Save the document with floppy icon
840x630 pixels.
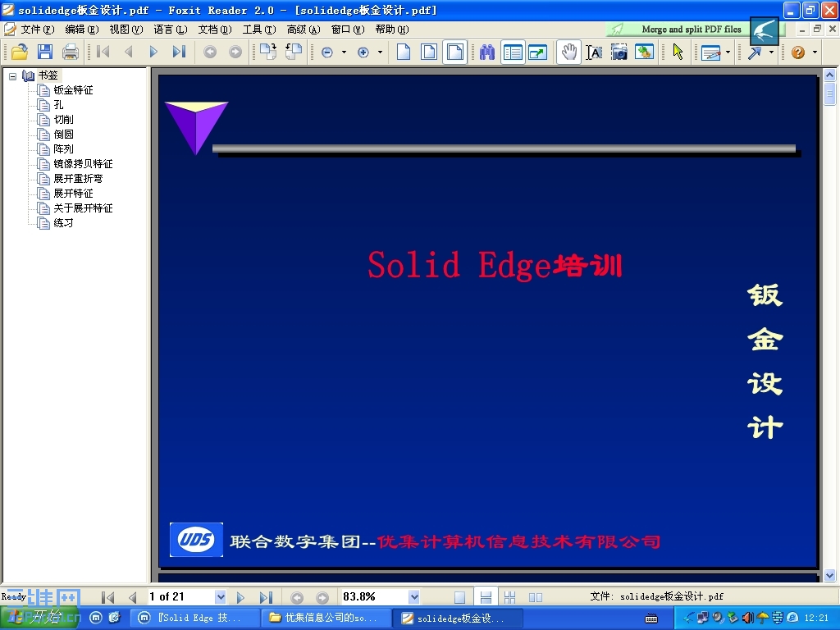[45, 52]
